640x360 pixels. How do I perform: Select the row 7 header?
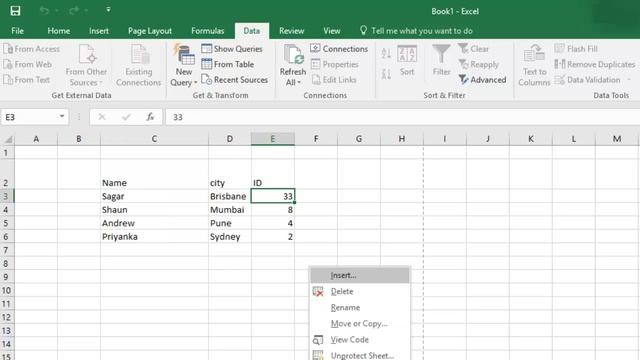click(7, 250)
